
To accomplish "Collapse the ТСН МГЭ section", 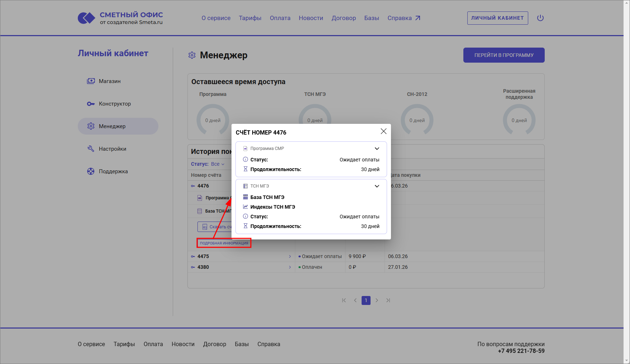I will (377, 186).
